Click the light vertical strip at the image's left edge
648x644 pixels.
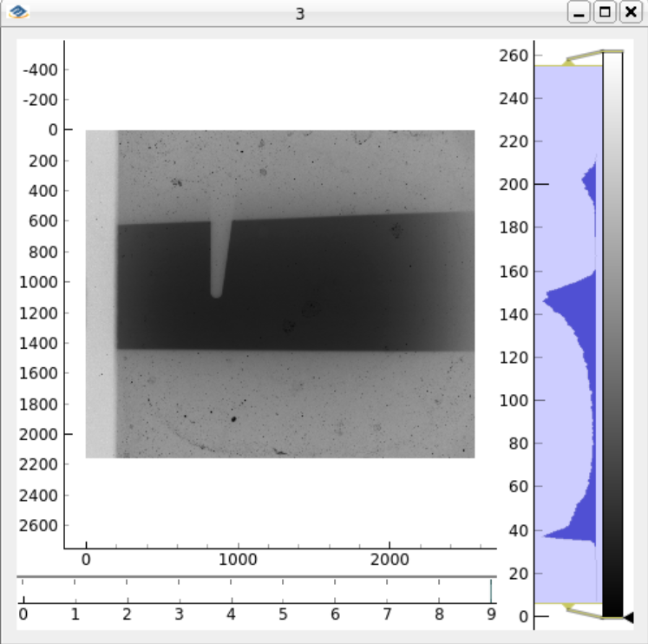[101, 294]
